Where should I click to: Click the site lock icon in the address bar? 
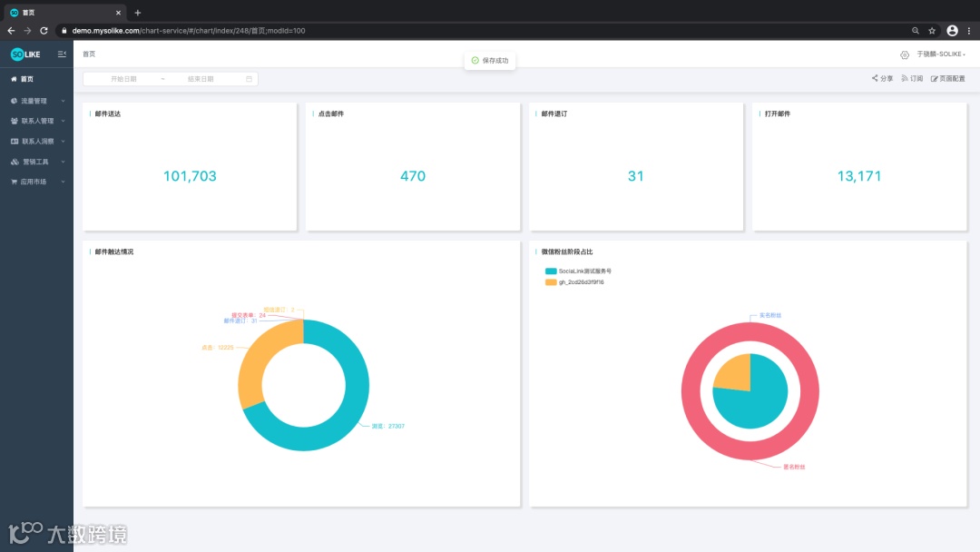(64, 31)
